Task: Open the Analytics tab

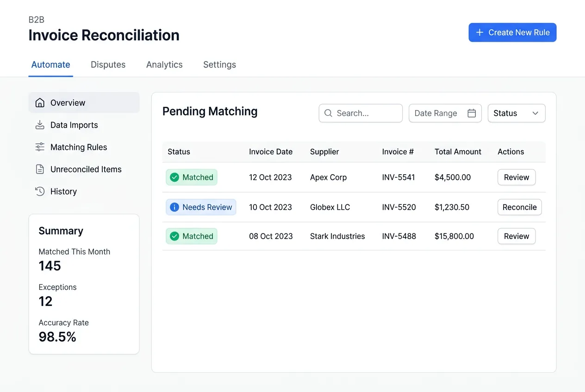Action: (164, 65)
